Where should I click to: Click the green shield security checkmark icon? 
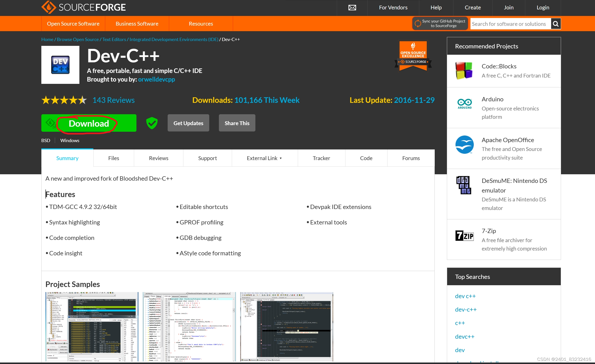click(152, 123)
